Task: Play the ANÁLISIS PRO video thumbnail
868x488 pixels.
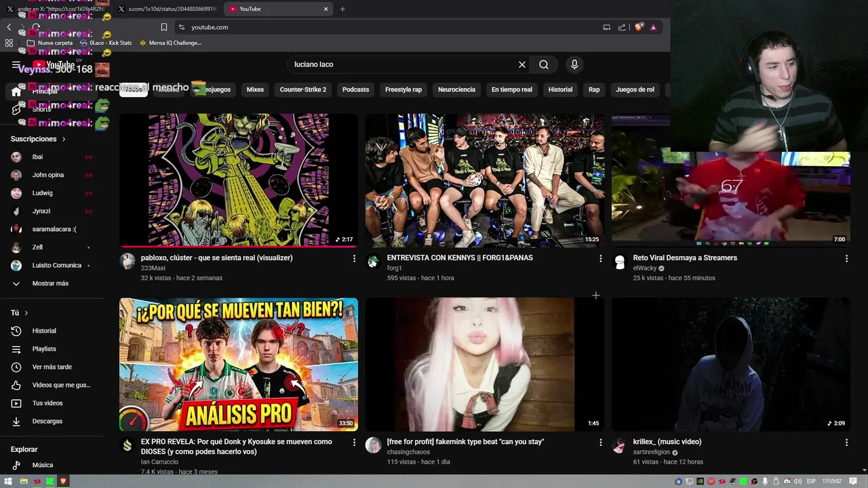Action: pos(239,364)
